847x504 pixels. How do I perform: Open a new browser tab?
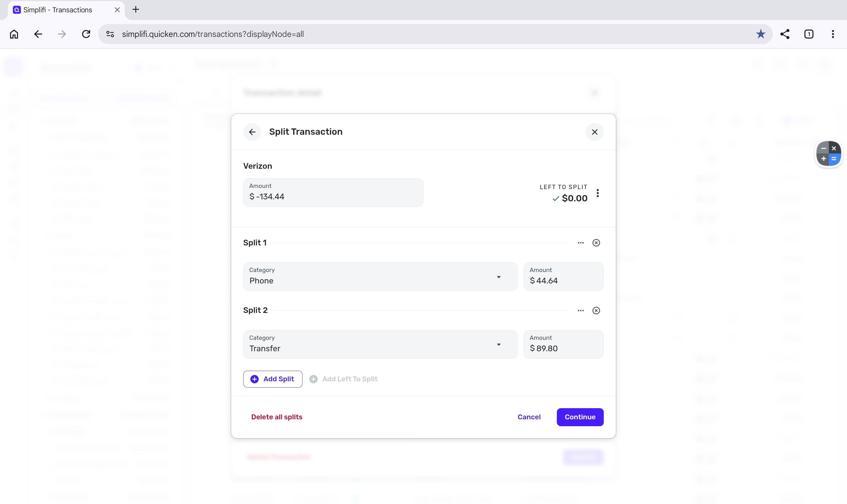coord(136,9)
